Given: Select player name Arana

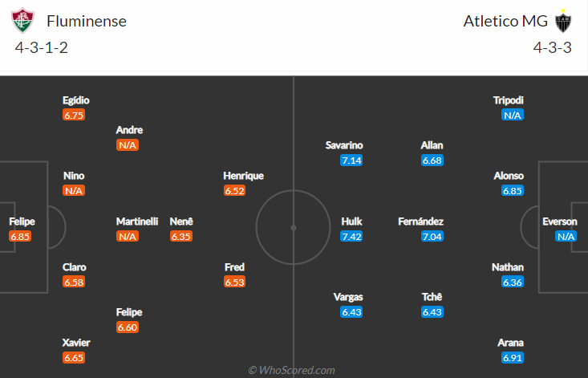Looking at the screenshot, I should [510, 343].
